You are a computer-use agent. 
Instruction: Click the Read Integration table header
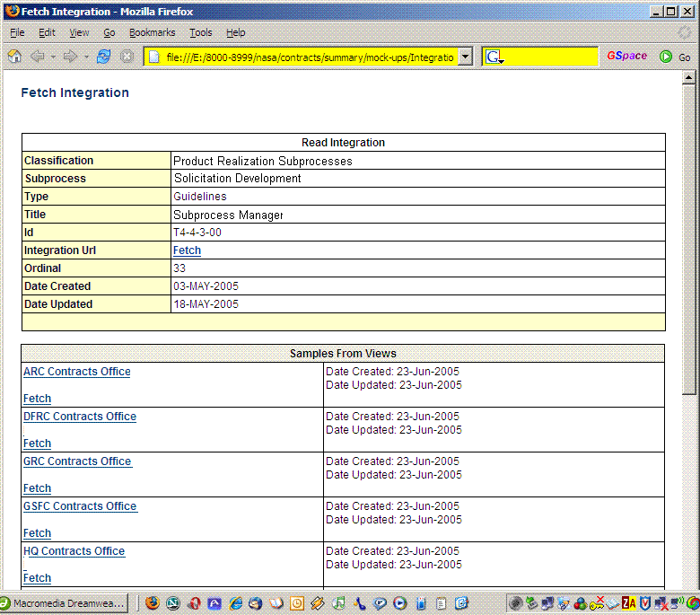(343, 143)
